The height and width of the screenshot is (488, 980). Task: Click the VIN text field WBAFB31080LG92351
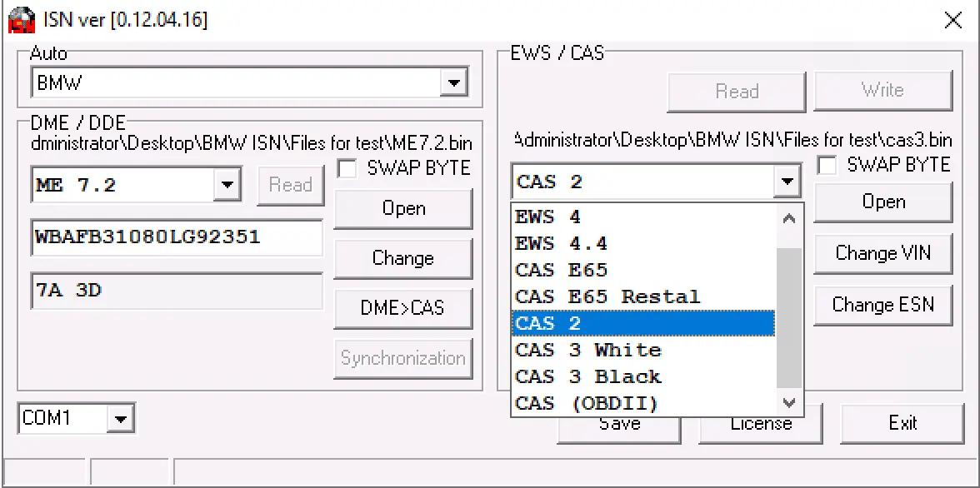[177, 237]
